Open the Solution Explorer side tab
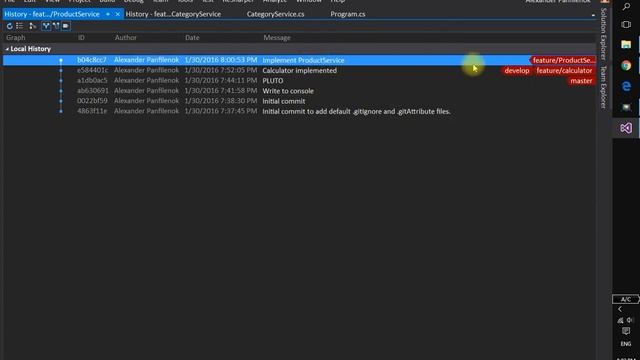 click(x=604, y=34)
